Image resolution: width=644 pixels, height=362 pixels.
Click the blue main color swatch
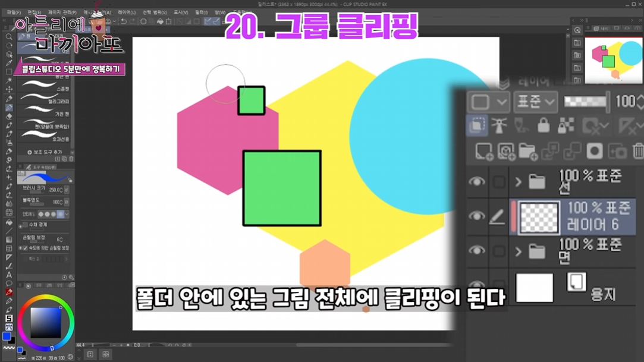point(7,336)
